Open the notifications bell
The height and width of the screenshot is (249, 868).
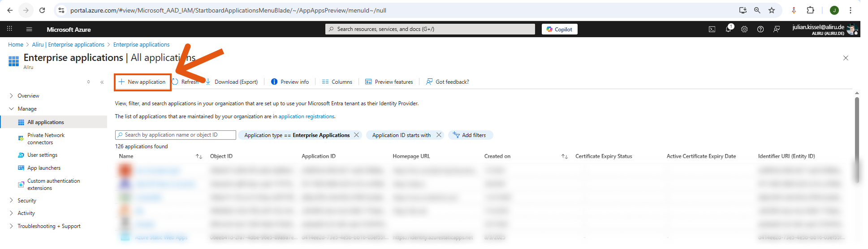click(728, 30)
